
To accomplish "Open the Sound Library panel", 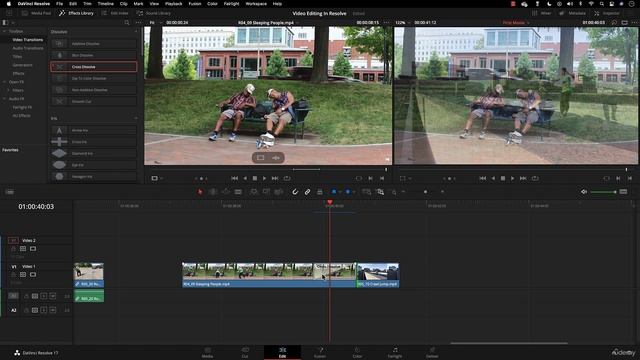I will pyautogui.click(x=154, y=13).
